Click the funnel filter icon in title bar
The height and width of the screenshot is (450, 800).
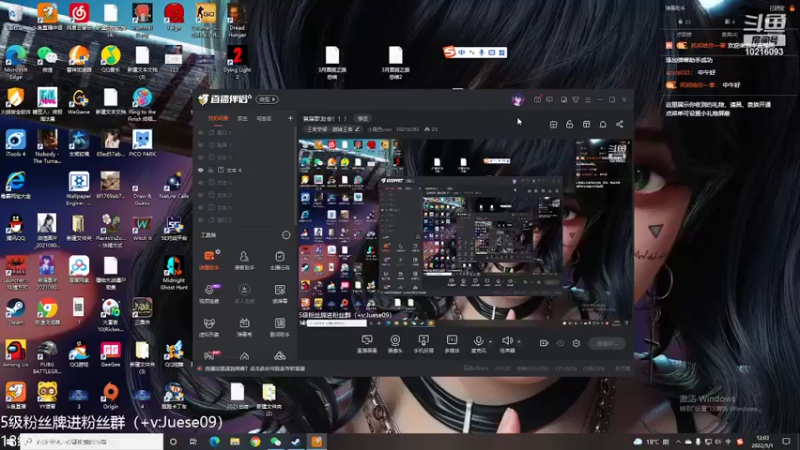(x=576, y=100)
